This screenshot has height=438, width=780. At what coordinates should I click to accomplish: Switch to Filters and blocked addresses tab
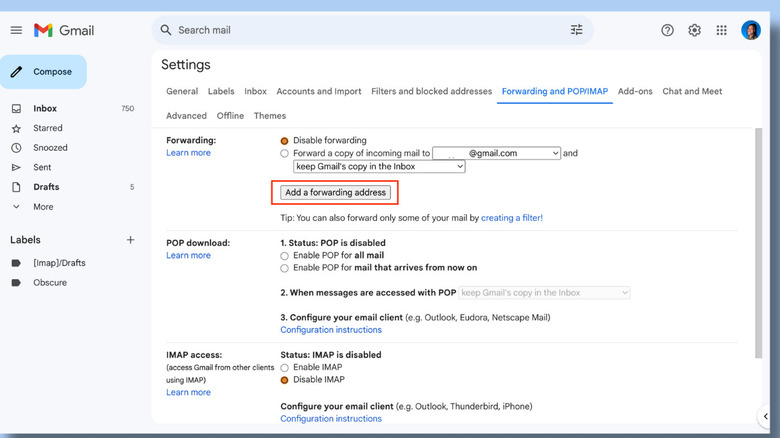pos(431,91)
